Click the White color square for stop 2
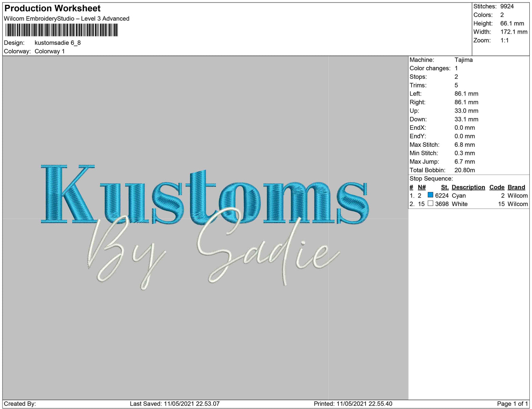The width and height of the screenshot is (532, 409). pos(431,204)
